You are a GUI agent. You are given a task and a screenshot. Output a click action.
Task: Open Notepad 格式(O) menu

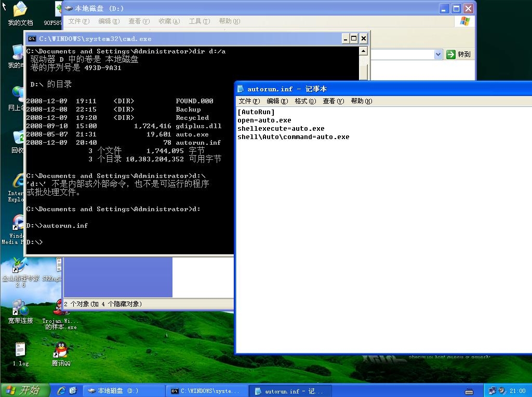tap(305, 101)
